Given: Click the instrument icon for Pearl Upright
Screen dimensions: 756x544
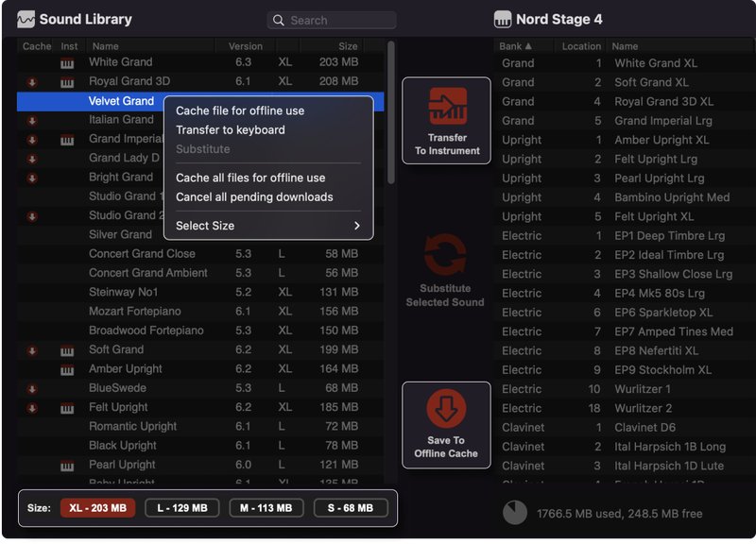Looking at the screenshot, I should point(67,466).
